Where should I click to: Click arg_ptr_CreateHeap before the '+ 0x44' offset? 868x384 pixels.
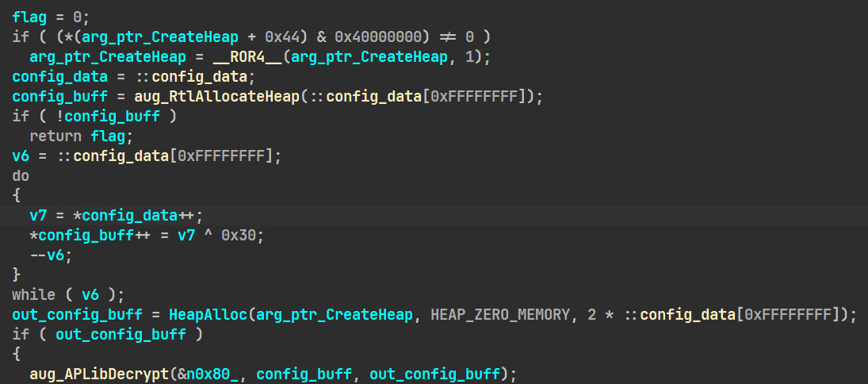click(x=160, y=37)
